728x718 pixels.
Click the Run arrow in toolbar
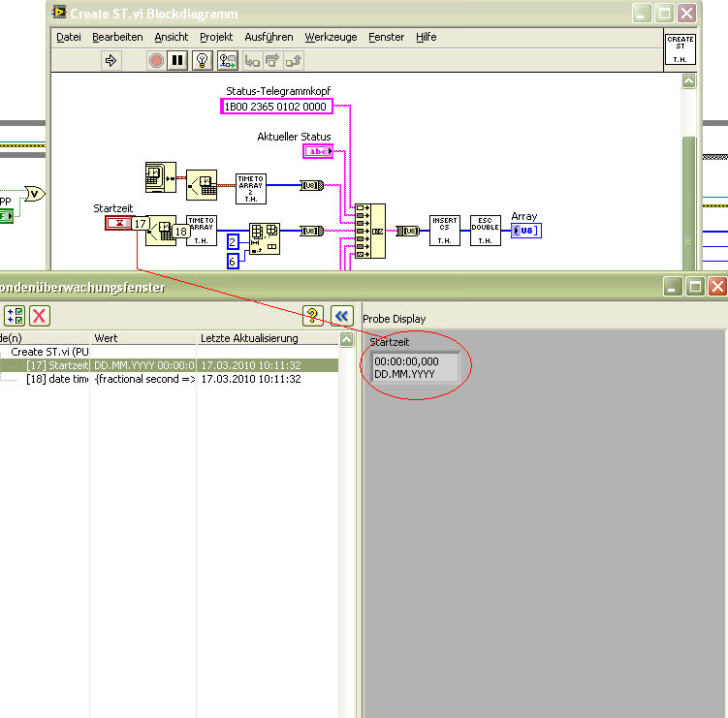[111, 61]
